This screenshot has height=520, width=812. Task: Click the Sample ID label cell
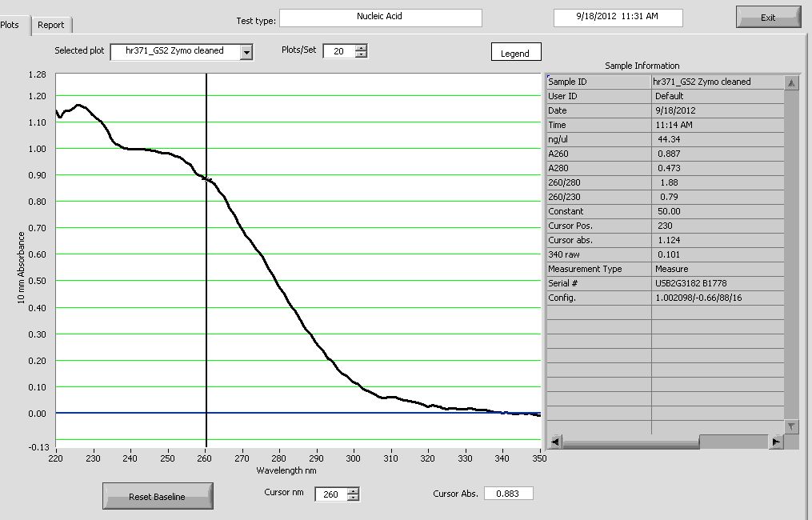point(598,82)
